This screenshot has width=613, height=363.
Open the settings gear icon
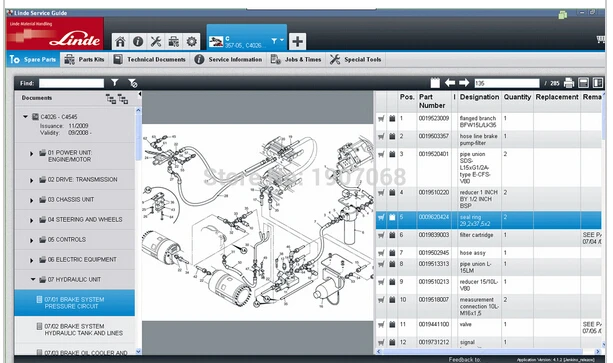tap(192, 41)
